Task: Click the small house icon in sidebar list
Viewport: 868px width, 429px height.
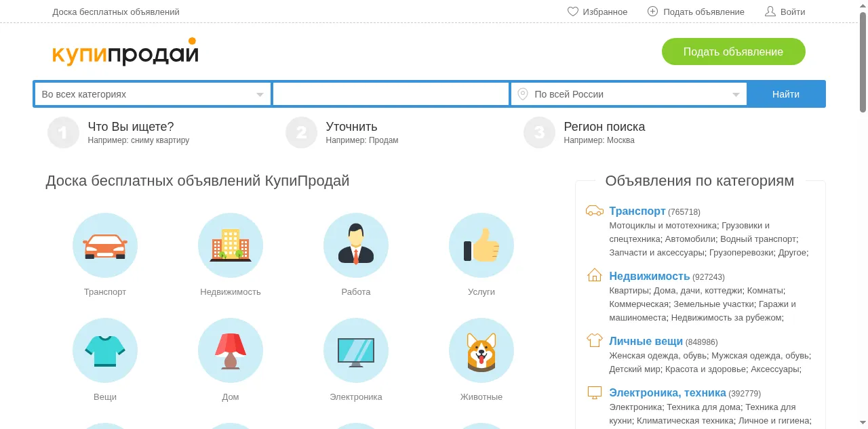Action: [x=595, y=275]
